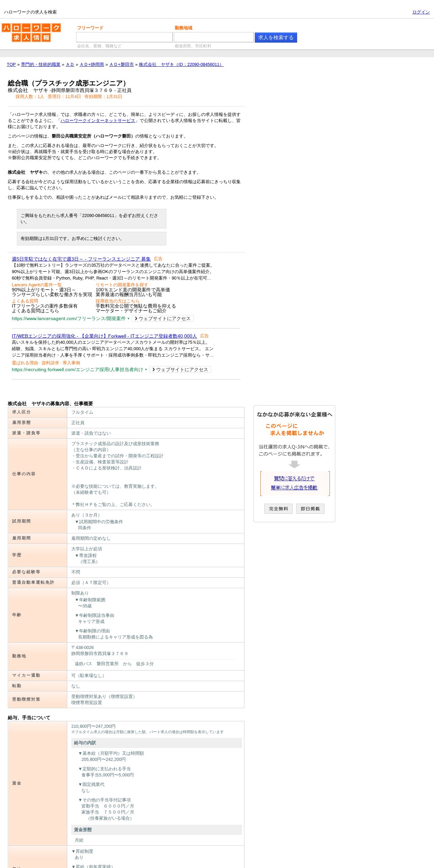Expand the lancersagent.com URL dropdown arrow

click(128, 319)
